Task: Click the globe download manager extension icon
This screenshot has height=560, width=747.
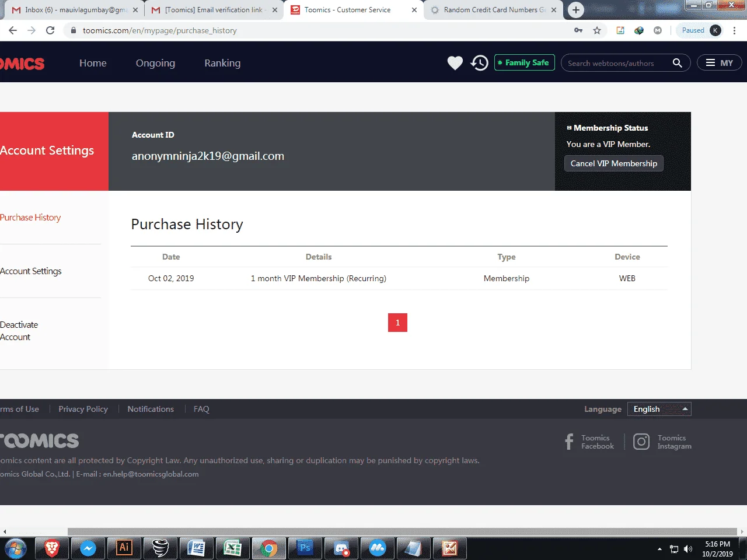Action: pyautogui.click(x=639, y=30)
